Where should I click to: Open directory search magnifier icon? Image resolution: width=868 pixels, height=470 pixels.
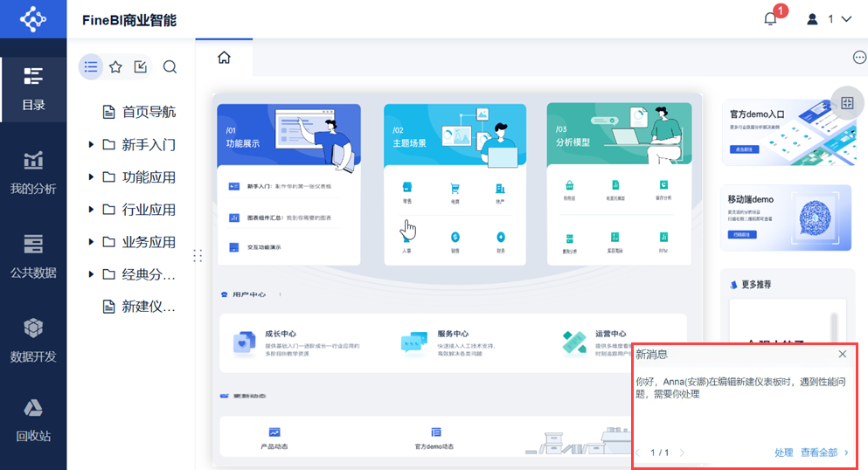pyautogui.click(x=170, y=67)
